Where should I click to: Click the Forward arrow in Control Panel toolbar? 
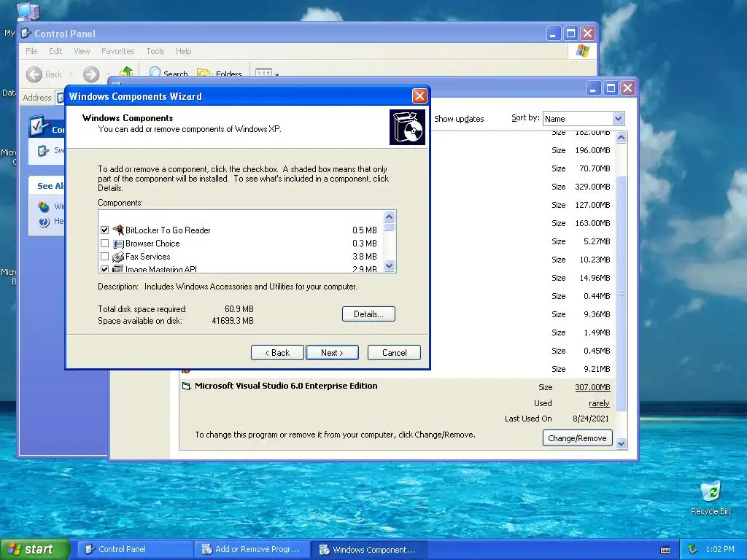coord(91,74)
